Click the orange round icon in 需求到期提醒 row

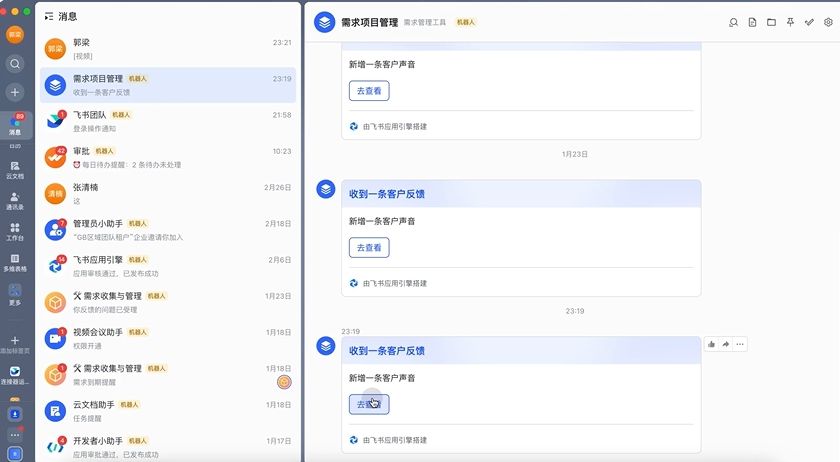(x=284, y=382)
